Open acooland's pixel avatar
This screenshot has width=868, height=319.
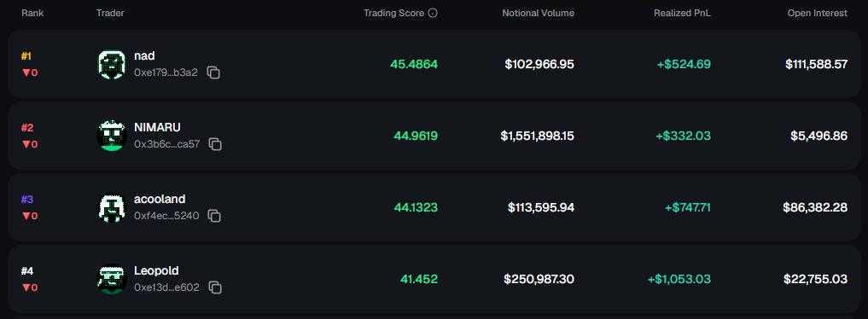point(112,208)
